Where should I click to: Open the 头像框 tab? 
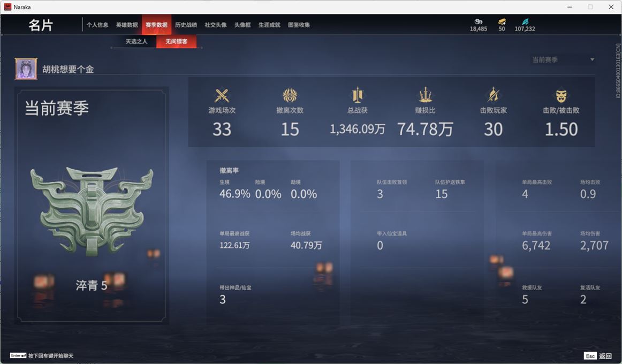[x=242, y=25]
